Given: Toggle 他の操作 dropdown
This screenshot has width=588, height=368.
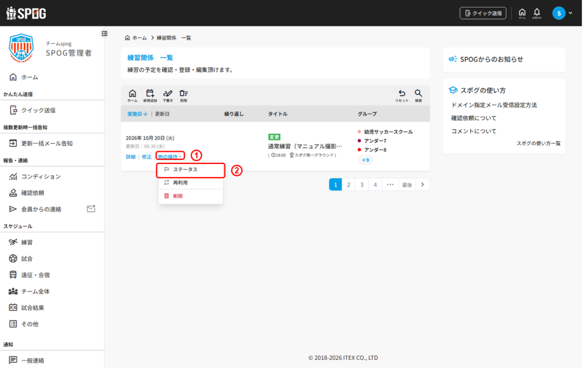Looking at the screenshot, I should [x=170, y=156].
